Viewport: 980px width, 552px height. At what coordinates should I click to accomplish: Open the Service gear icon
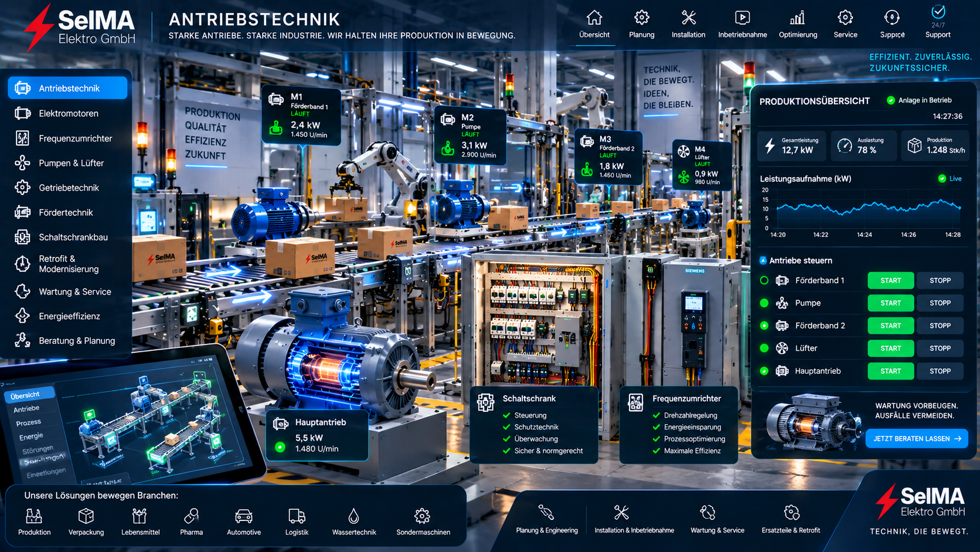(x=845, y=18)
